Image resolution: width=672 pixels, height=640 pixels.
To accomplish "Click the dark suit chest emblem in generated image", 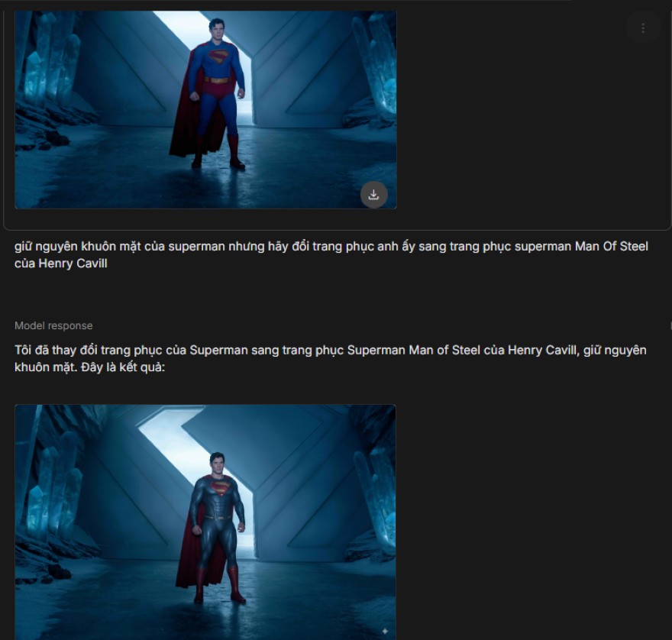I will 219,487.
